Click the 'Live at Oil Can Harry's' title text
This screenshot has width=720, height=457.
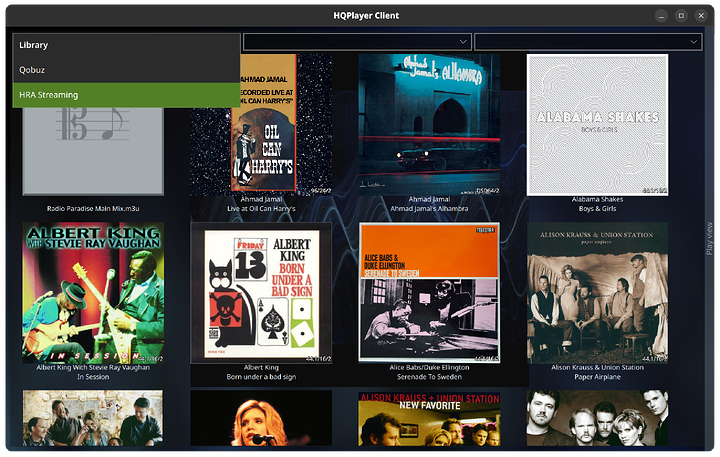[x=261, y=209]
